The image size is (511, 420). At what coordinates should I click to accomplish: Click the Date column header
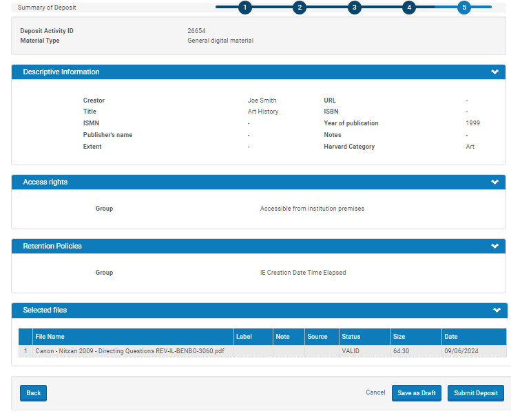[451, 337]
